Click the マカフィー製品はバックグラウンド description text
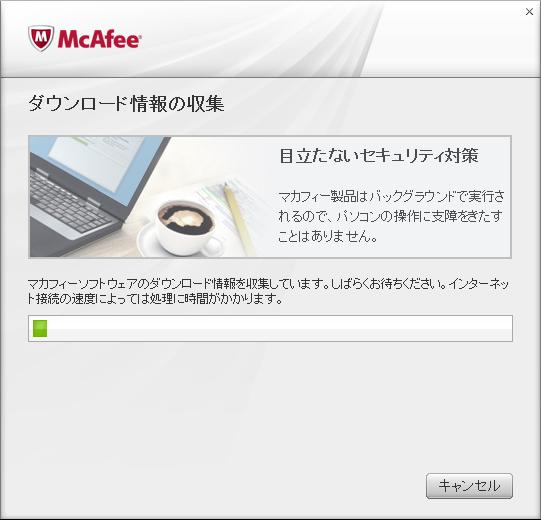The width and height of the screenshot is (541, 520). pos(391,197)
